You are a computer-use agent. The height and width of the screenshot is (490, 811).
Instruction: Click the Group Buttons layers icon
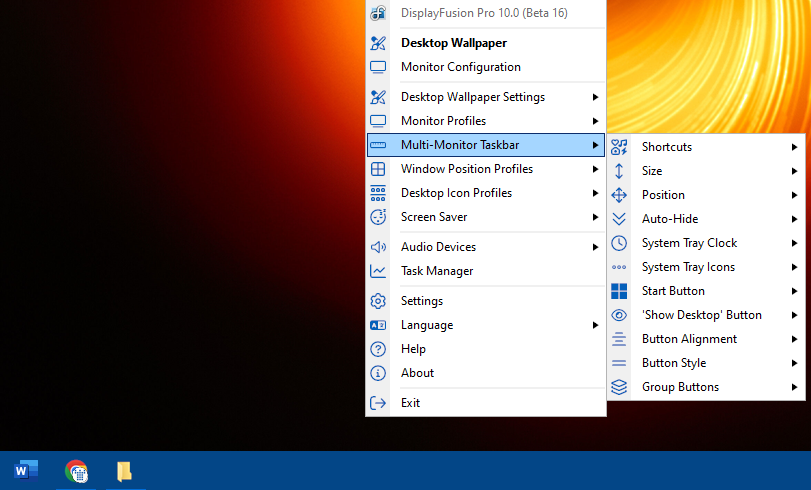[619, 387]
